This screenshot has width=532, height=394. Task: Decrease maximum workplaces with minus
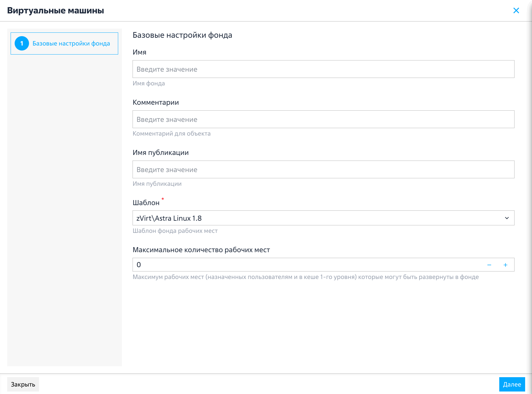tap(489, 265)
